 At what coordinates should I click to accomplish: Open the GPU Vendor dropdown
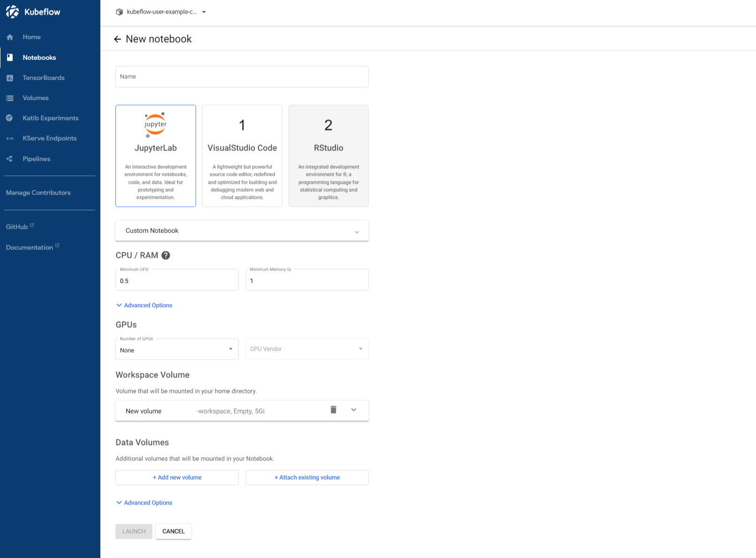pyautogui.click(x=307, y=349)
